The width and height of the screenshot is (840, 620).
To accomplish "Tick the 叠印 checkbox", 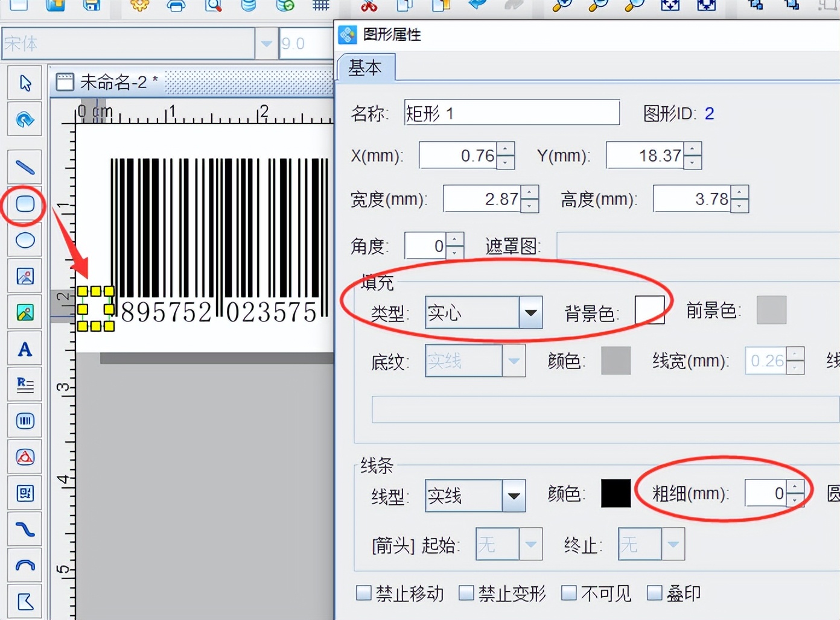I will pyautogui.click(x=655, y=593).
